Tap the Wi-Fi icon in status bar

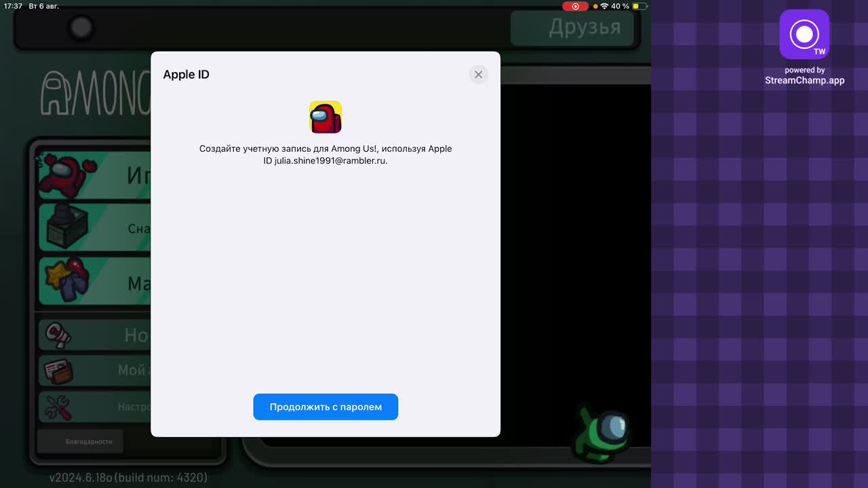tap(604, 6)
